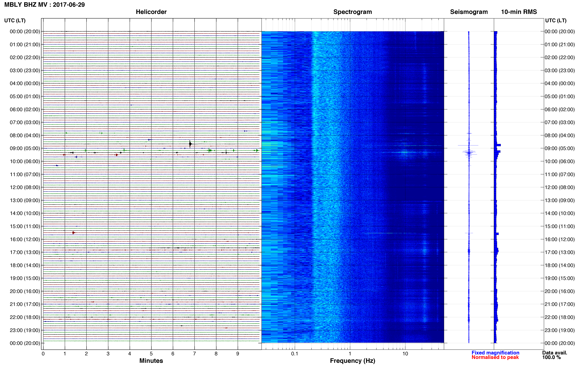Viewport: 588px width, 368px height.
Task: Click left time label 02:00 (22:00)
Action: pyautogui.click(x=25, y=57)
